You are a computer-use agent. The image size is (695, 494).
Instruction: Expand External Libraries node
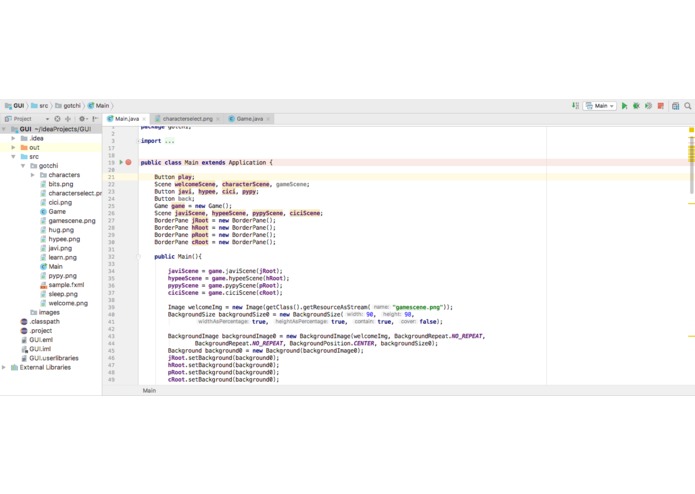tap(4, 367)
